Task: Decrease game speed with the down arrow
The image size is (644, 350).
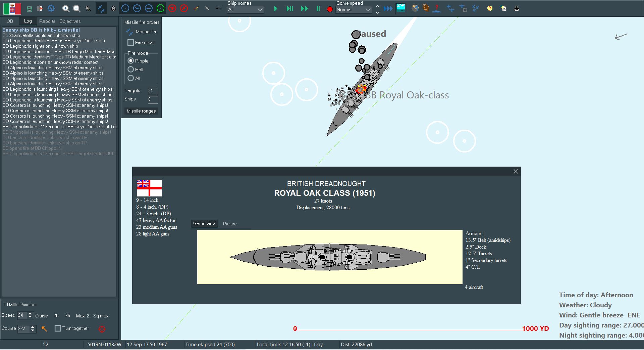Action: (377, 12)
